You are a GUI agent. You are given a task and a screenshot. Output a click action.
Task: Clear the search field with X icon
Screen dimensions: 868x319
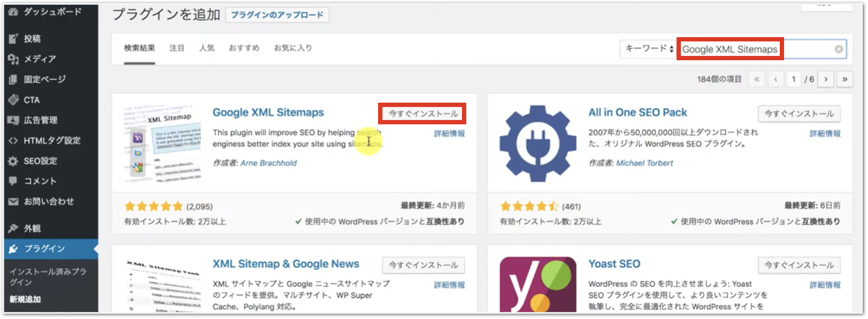pyautogui.click(x=839, y=49)
